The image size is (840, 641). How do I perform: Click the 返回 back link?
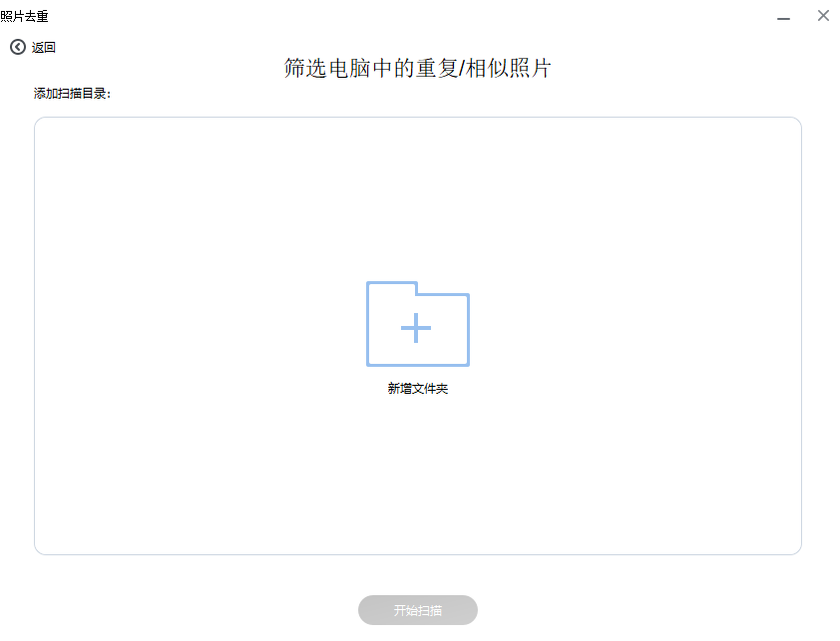point(41,47)
